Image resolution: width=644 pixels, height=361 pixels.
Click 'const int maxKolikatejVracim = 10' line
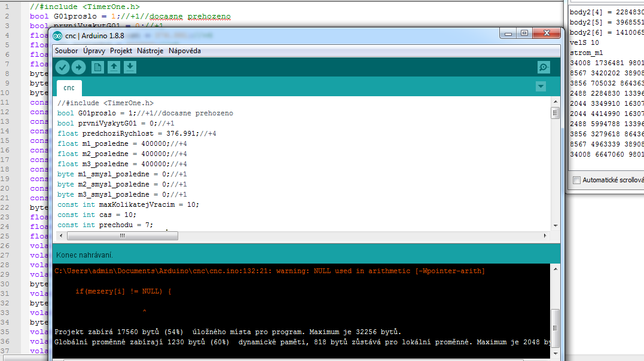(128, 204)
